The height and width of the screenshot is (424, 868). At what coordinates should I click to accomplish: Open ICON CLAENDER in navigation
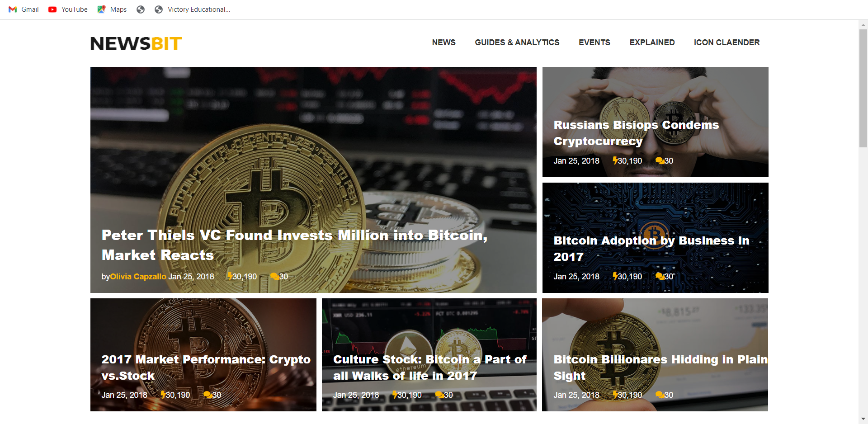point(726,42)
